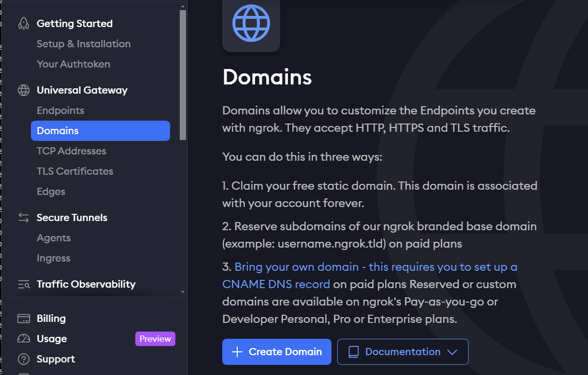The width and height of the screenshot is (588, 375).
Task: Open the Billing page
Action: coord(51,319)
